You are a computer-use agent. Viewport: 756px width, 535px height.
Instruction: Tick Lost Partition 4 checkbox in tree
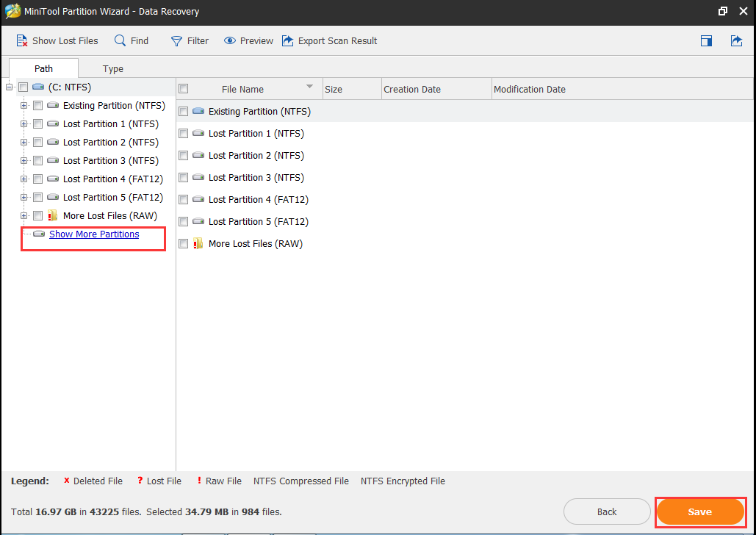[x=37, y=179]
